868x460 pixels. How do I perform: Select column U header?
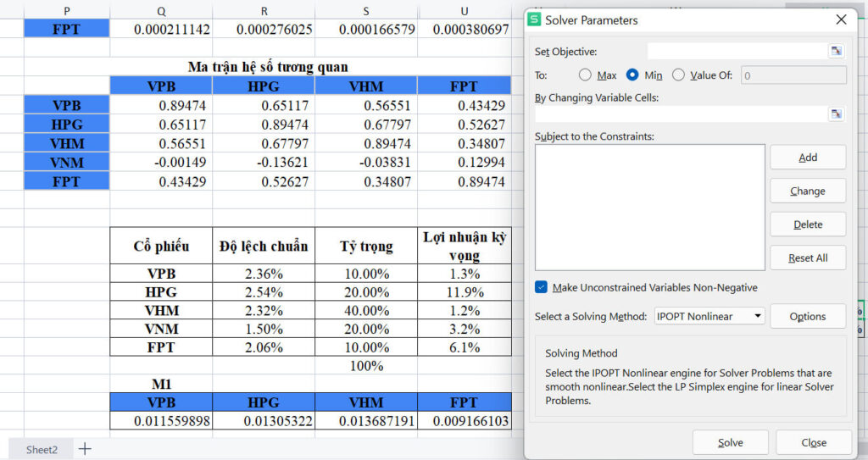(x=464, y=11)
